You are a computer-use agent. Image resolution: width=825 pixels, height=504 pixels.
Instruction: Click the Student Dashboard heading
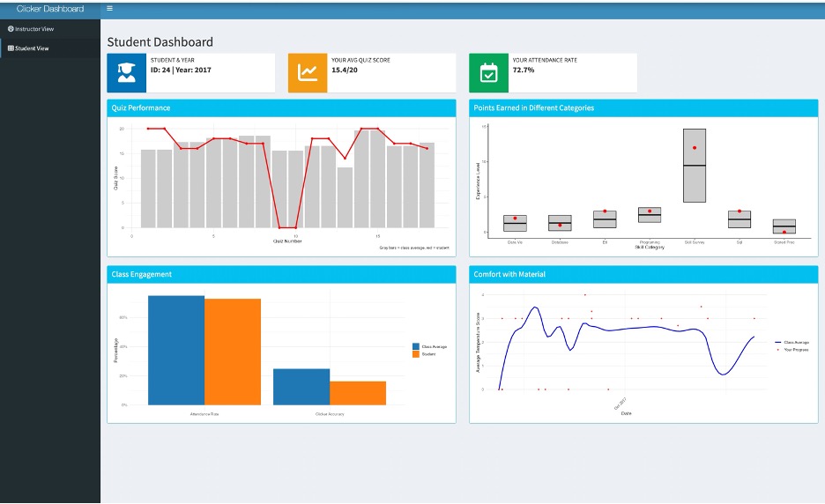(160, 42)
